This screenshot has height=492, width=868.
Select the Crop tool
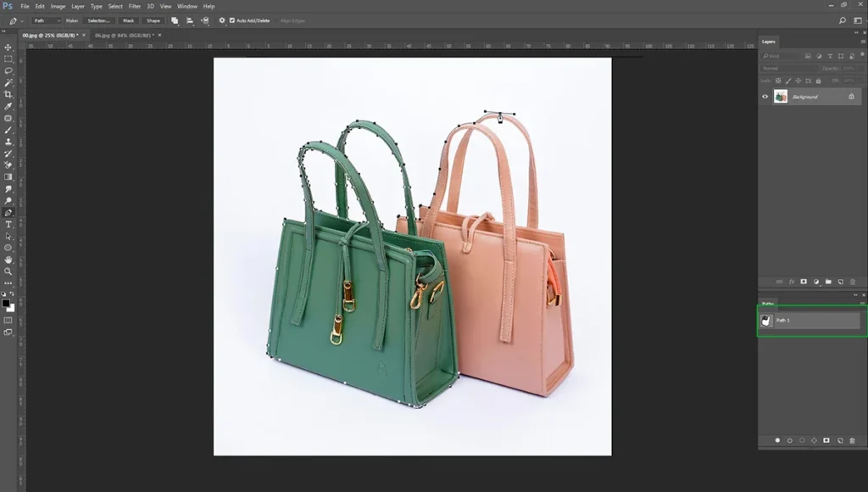[8, 95]
